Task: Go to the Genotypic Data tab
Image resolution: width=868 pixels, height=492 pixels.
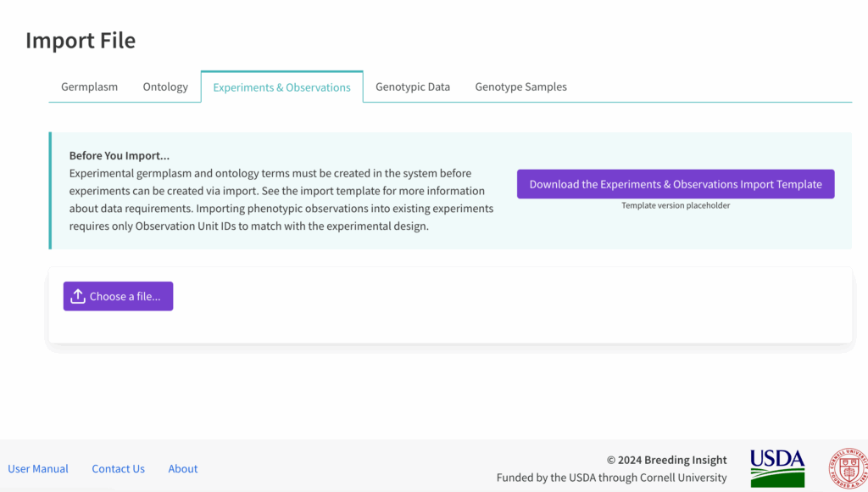Action: click(413, 87)
